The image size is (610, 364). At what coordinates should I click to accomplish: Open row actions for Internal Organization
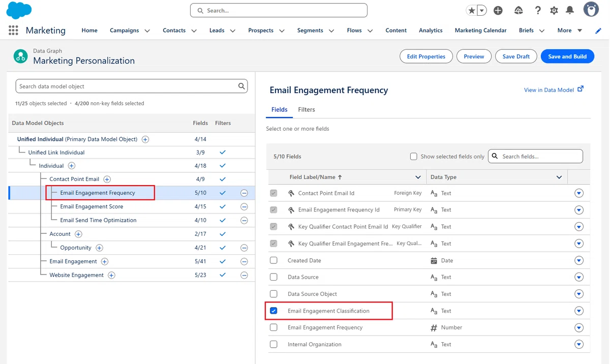tap(578, 344)
